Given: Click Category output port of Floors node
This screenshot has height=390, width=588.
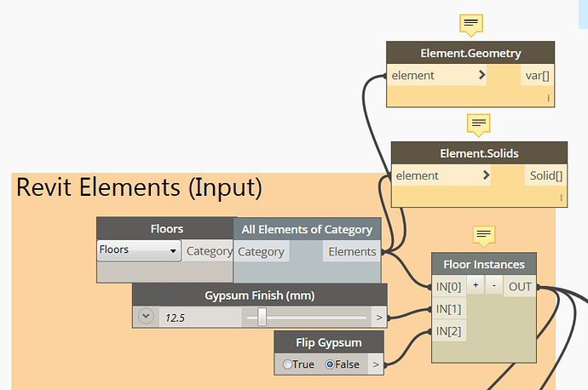Looking at the screenshot, I should [209, 250].
